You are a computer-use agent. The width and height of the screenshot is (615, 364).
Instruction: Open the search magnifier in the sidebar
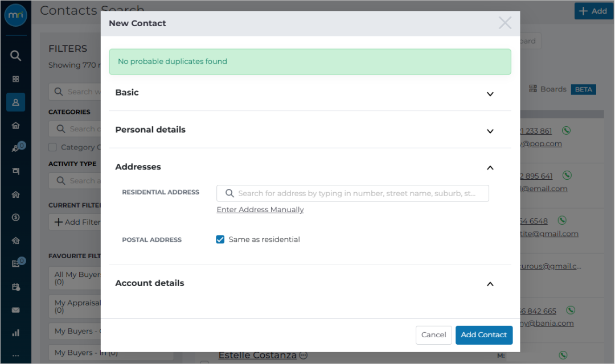click(x=15, y=56)
